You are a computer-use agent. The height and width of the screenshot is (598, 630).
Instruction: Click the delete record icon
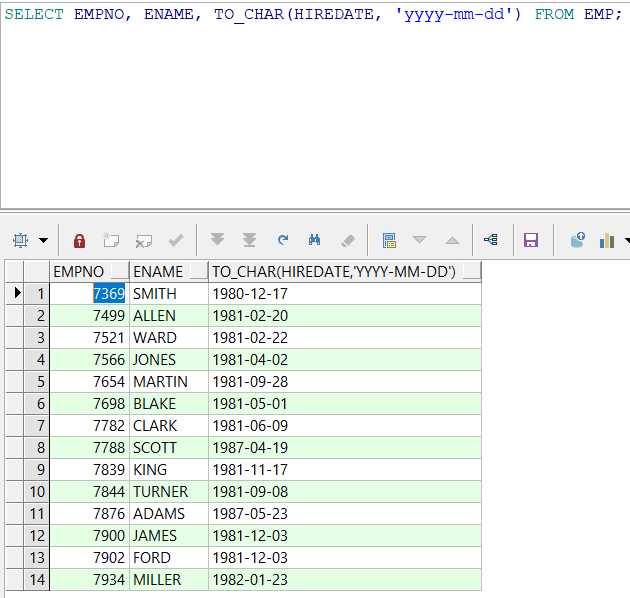tap(144, 241)
